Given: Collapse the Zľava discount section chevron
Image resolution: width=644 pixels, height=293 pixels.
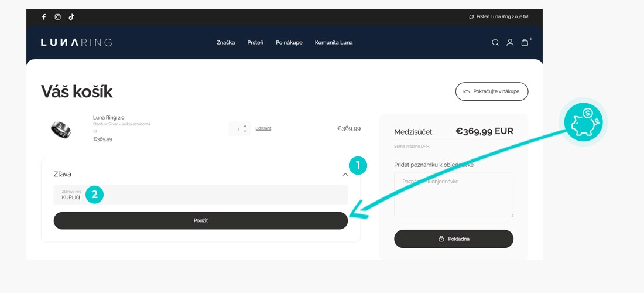Looking at the screenshot, I should click(345, 174).
